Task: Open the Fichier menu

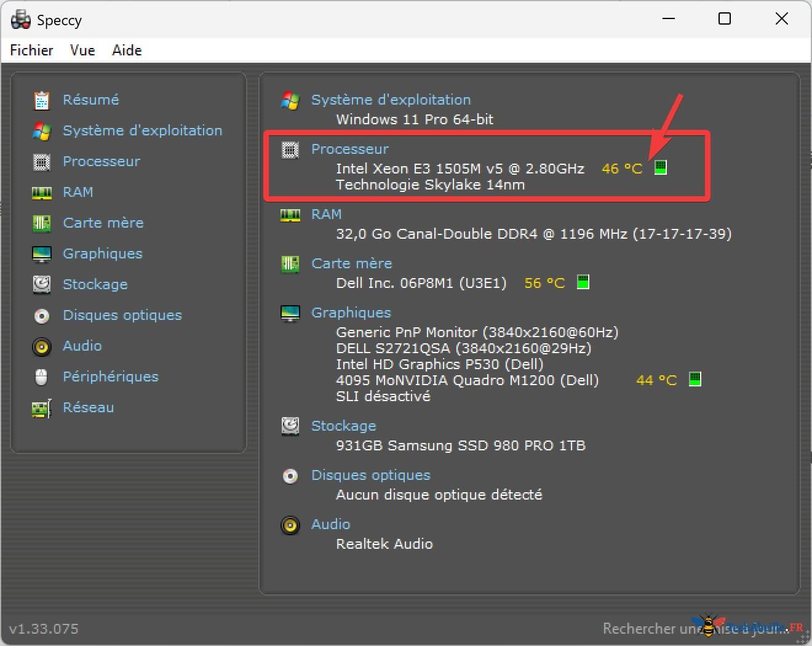Action: click(31, 50)
